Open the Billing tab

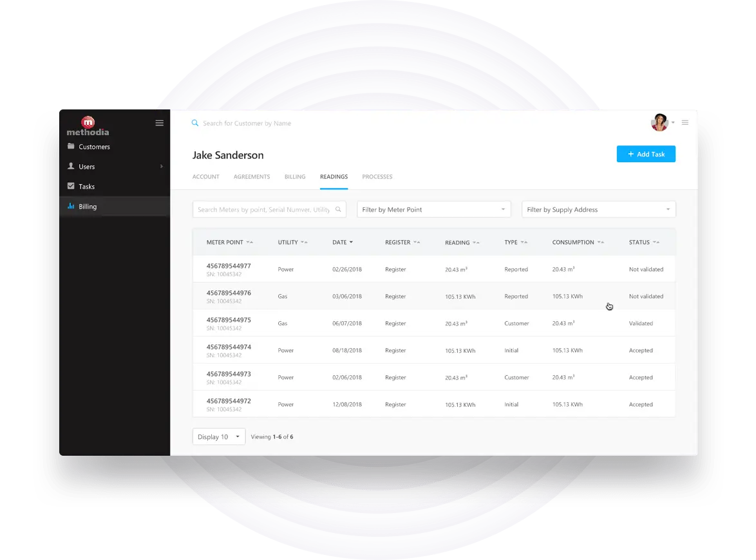pyautogui.click(x=295, y=177)
